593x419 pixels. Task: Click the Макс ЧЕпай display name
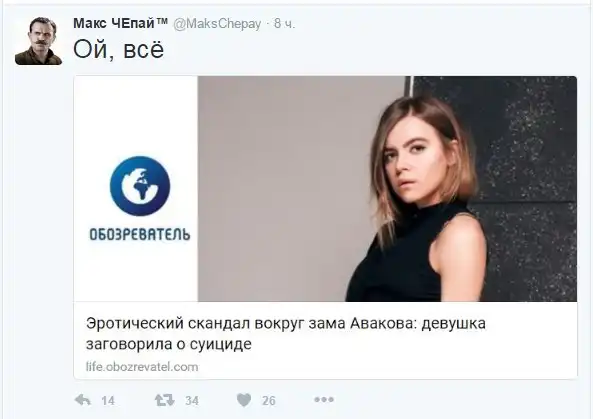(x=120, y=23)
